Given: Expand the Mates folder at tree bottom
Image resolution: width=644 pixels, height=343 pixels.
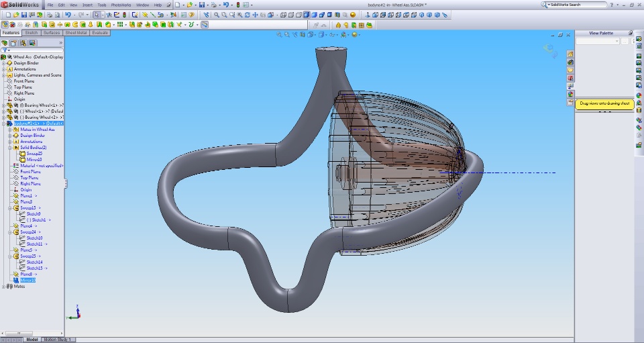Looking at the screenshot, I should (4, 287).
